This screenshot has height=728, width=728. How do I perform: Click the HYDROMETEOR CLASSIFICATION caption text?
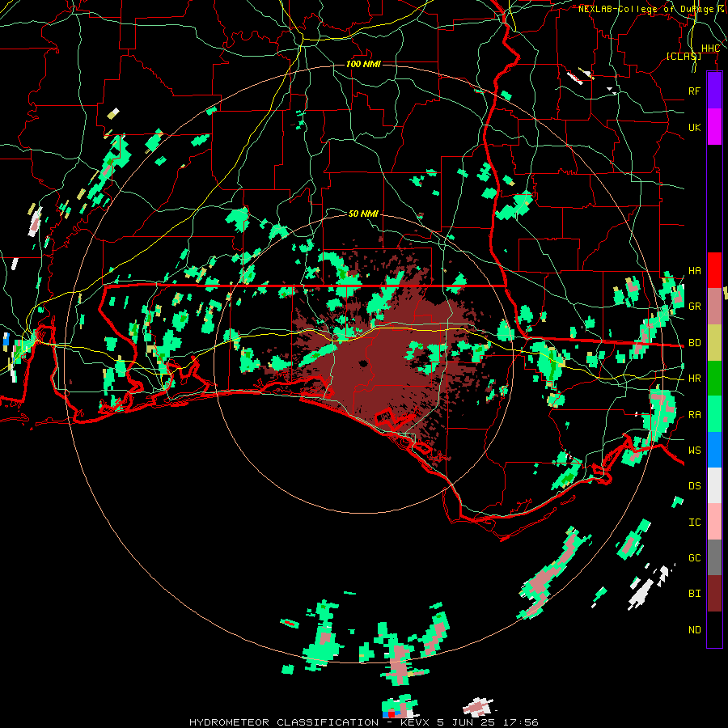tap(284, 722)
